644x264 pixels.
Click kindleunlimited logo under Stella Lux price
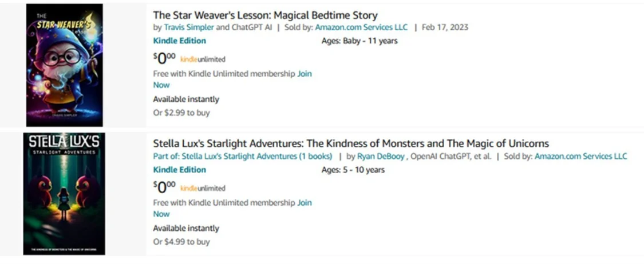pos(203,189)
